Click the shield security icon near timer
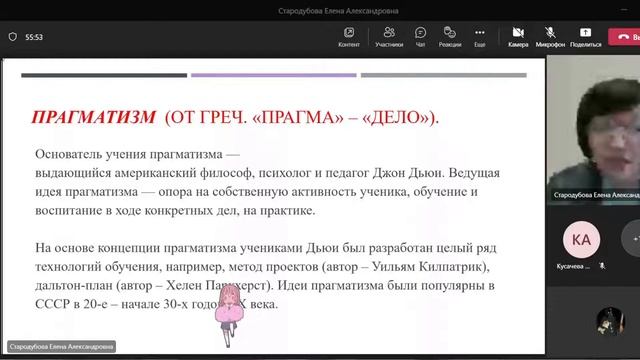Image resolution: width=640 pixels, height=360 pixels. [x=13, y=37]
